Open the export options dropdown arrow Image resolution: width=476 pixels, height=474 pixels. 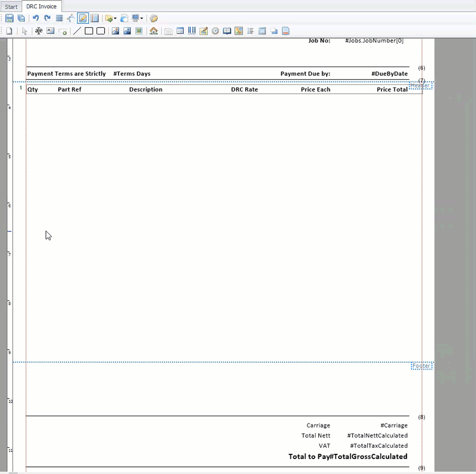click(114, 18)
